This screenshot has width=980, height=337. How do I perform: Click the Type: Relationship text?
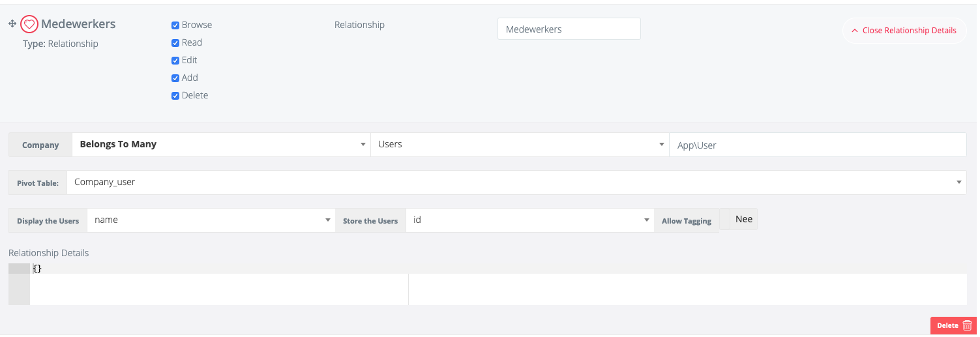coord(61,44)
